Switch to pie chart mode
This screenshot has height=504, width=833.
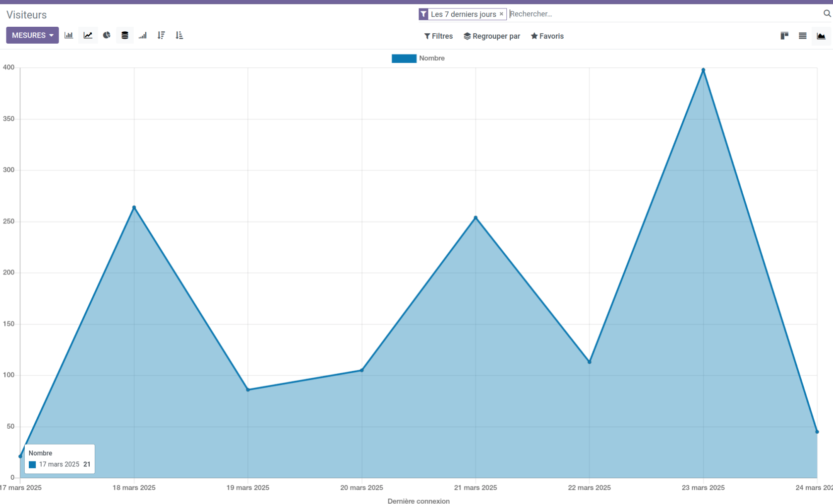pos(107,35)
